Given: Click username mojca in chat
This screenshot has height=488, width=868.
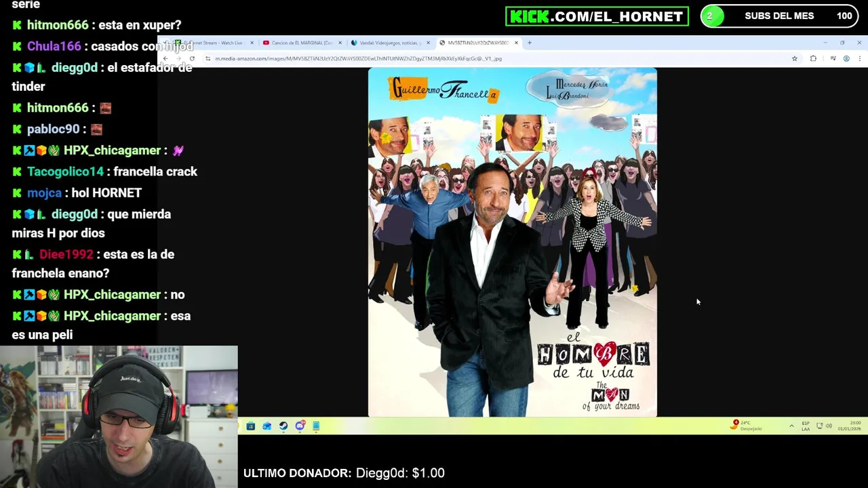Looking at the screenshot, I should coord(45,192).
